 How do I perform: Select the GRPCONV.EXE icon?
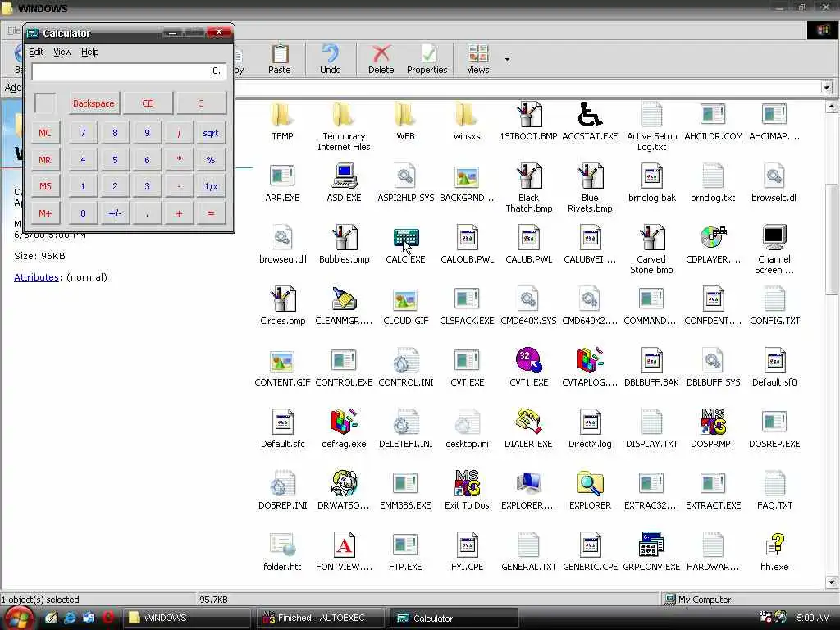coord(651,546)
